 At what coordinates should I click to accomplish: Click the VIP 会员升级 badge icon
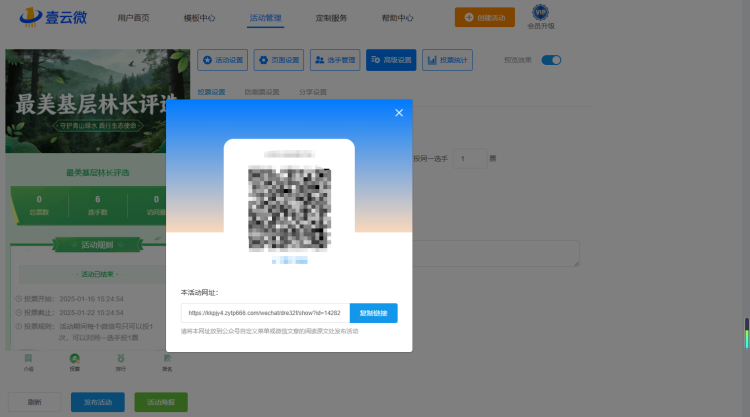[540, 12]
